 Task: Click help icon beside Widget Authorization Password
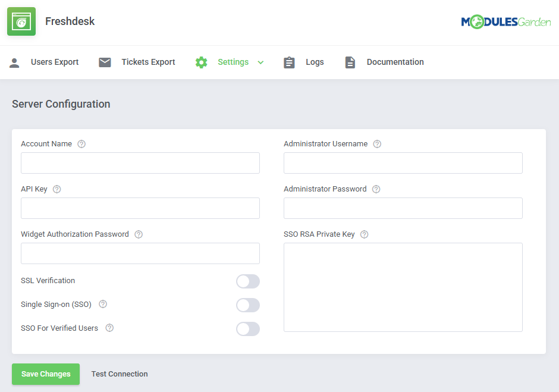pos(139,234)
